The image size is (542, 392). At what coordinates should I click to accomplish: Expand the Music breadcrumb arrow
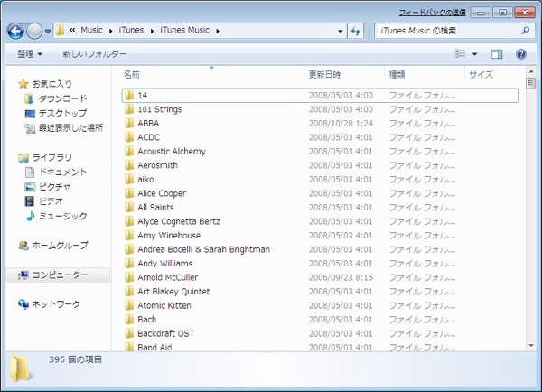click(110, 31)
